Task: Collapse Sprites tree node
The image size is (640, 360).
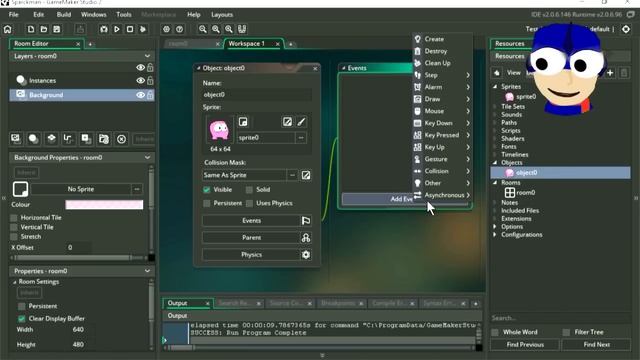Action: [495, 87]
